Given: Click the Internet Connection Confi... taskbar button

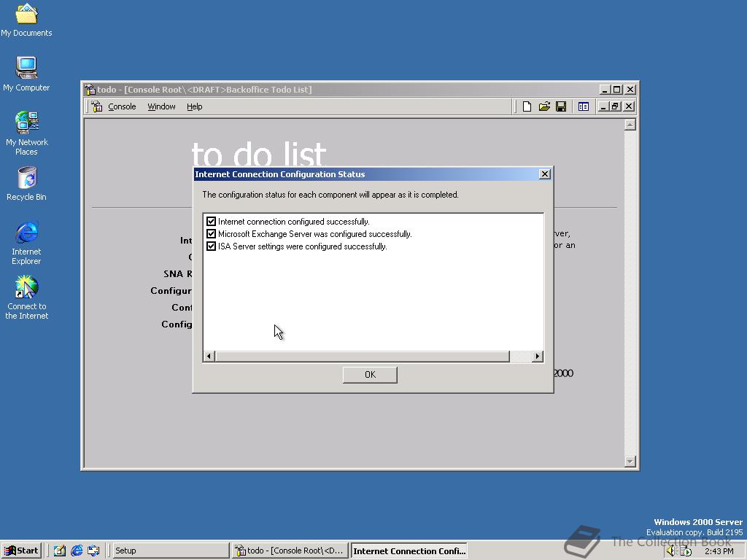Looking at the screenshot, I should point(409,551).
